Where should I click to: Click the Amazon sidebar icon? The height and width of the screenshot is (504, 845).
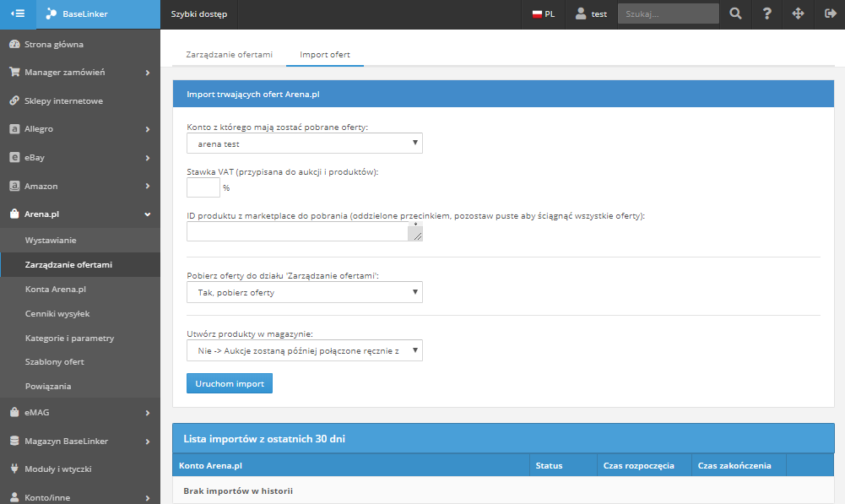click(14, 186)
